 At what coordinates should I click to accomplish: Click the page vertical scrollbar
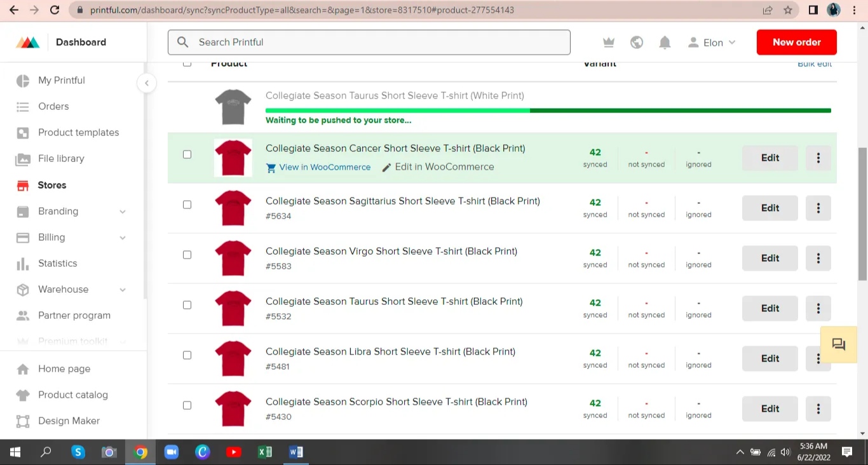pos(862,214)
